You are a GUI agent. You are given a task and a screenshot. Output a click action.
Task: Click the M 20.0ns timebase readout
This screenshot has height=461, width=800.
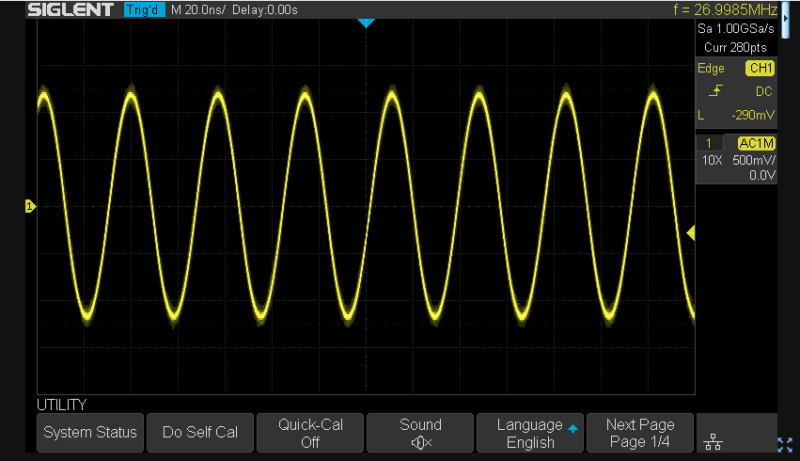point(199,10)
